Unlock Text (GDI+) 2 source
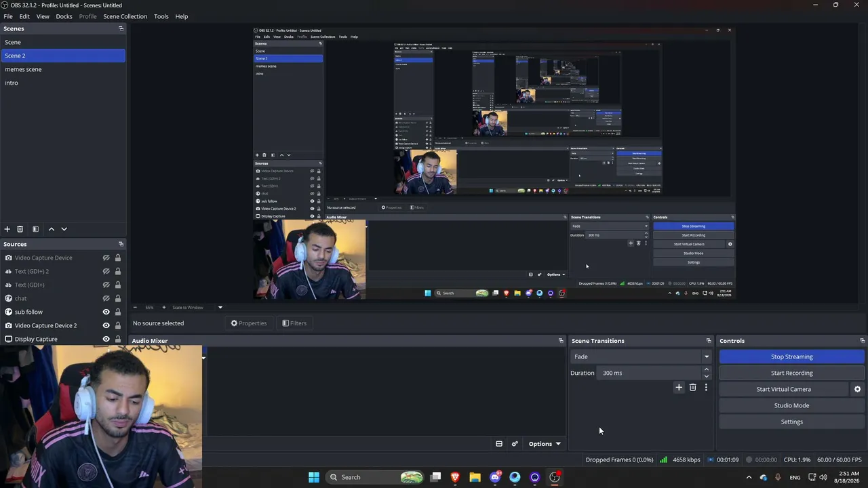Image resolution: width=868 pixels, height=488 pixels. pos(118,271)
